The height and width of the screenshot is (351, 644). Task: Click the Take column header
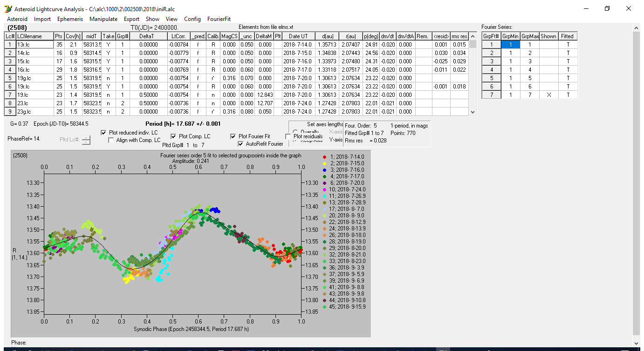point(109,36)
